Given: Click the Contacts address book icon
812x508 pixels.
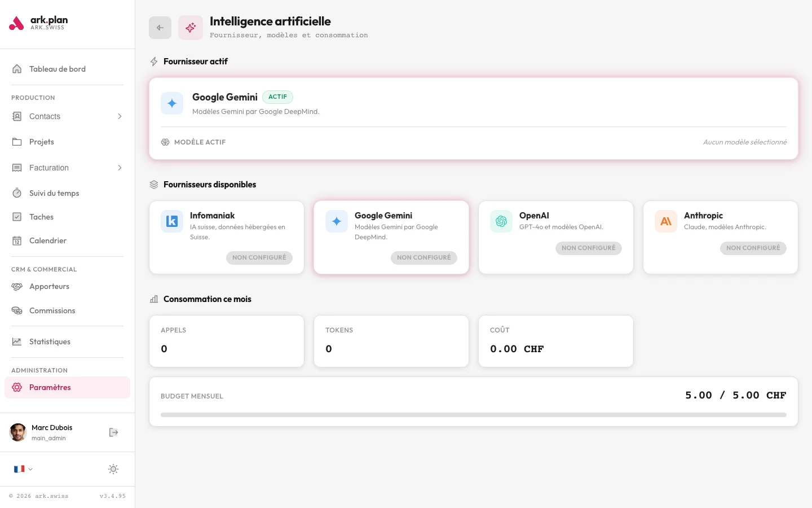Looking at the screenshot, I should [x=17, y=116].
